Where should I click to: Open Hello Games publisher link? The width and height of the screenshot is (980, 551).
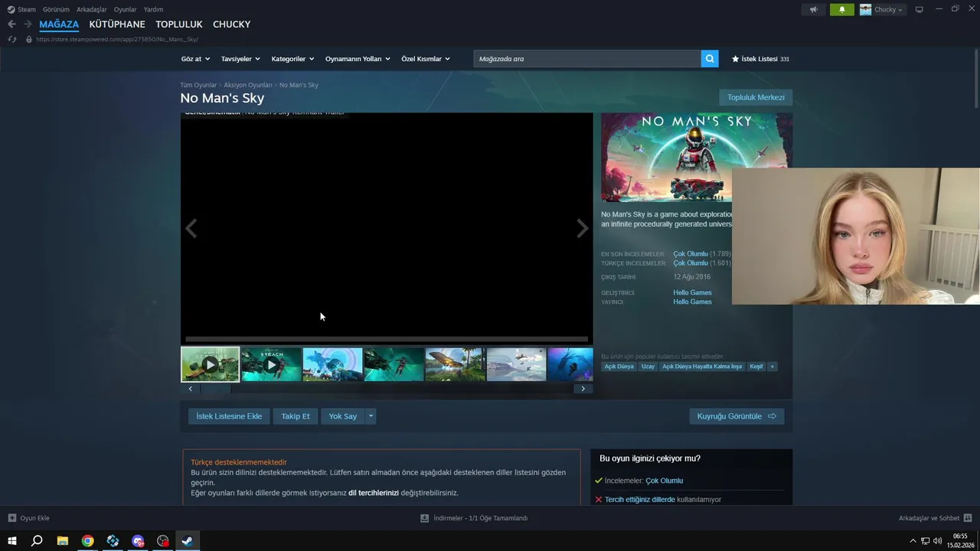(x=692, y=302)
